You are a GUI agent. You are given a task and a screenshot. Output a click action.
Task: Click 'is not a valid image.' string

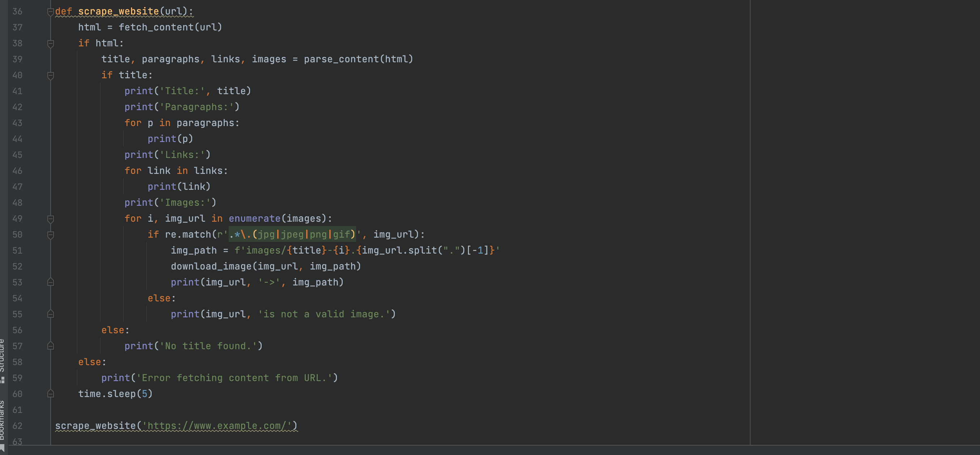tap(324, 314)
